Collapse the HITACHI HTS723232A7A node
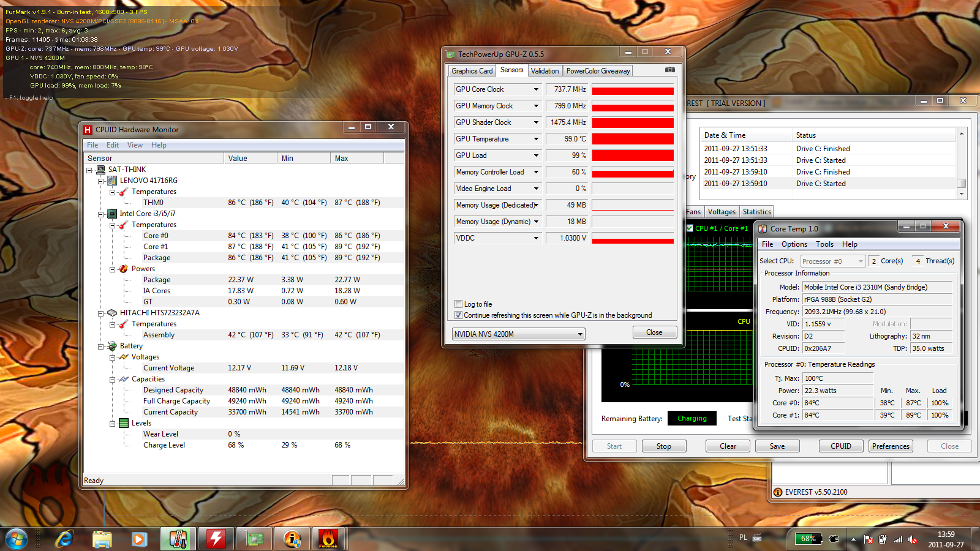This screenshot has height=551, width=980. pos(101,313)
